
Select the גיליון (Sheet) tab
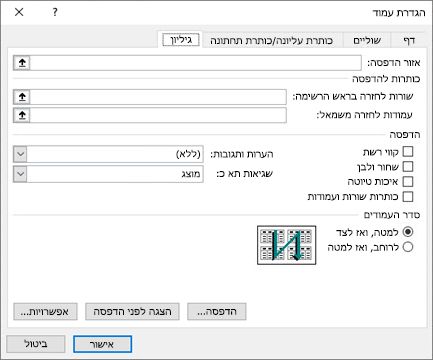pyautogui.click(x=181, y=40)
